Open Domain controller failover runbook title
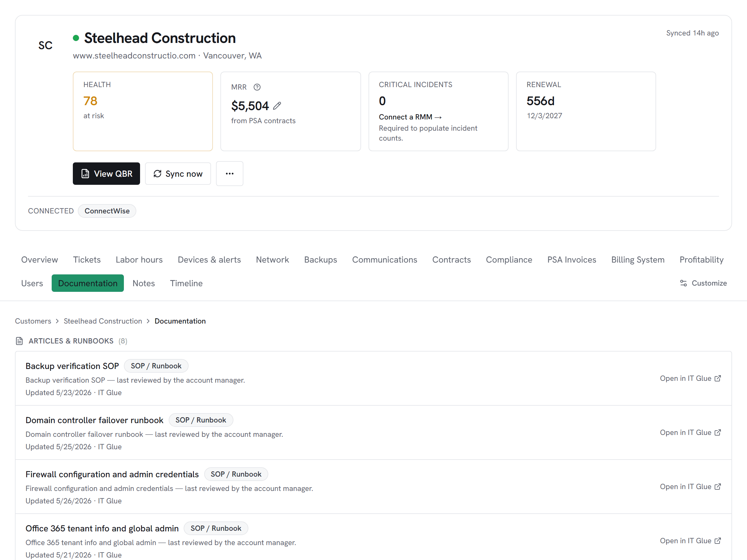The image size is (747, 560). (95, 420)
